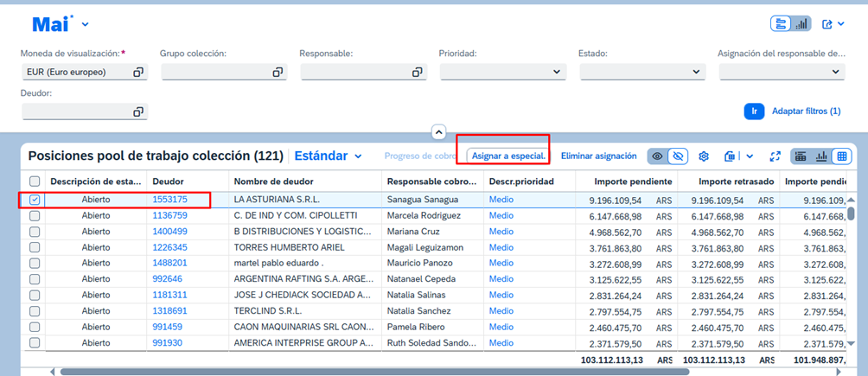The height and width of the screenshot is (376, 868).
Task: Select the compact filter mode icon
Action: pyautogui.click(x=781, y=24)
